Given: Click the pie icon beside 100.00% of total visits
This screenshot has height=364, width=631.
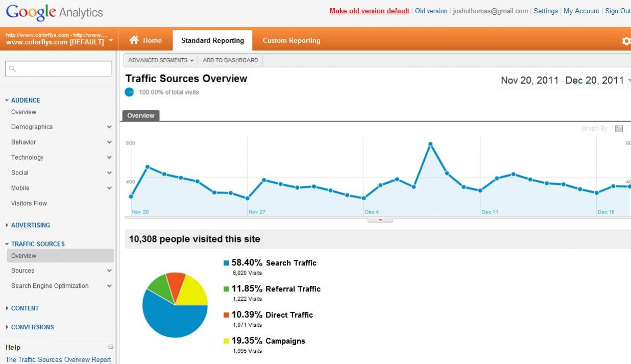Looking at the screenshot, I should (129, 92).
